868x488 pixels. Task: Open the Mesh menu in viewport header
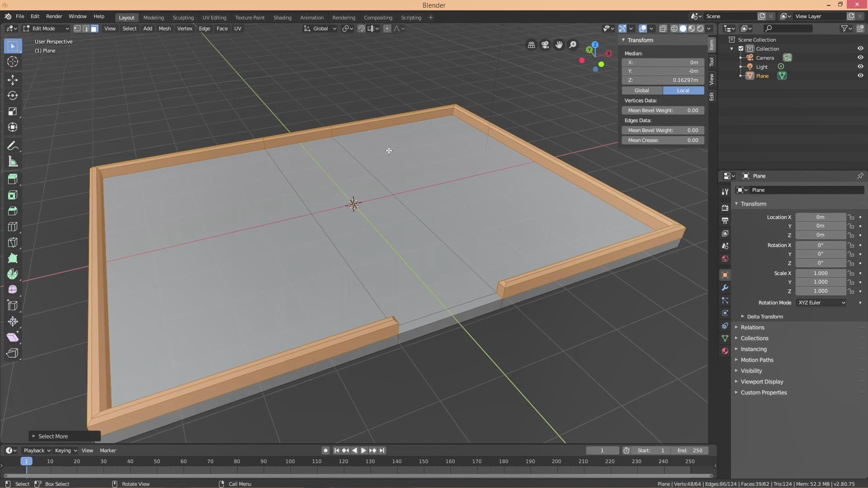[x=165, y=28]
